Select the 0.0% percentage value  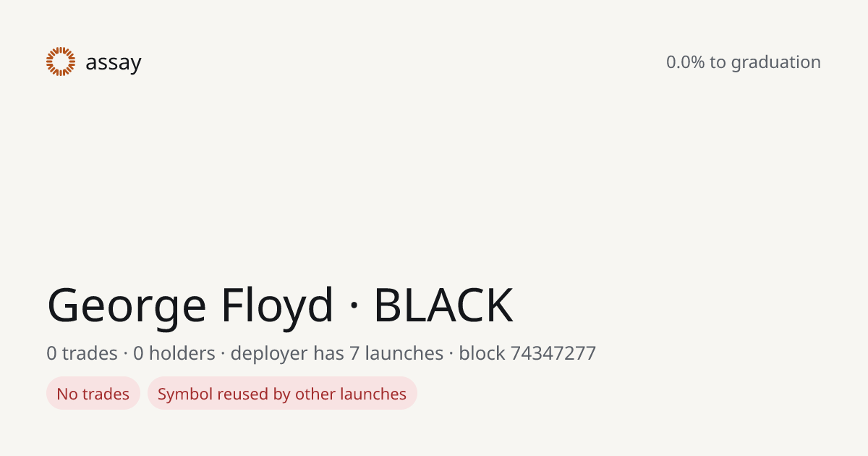pyautogui.click(x=685, y=62)
